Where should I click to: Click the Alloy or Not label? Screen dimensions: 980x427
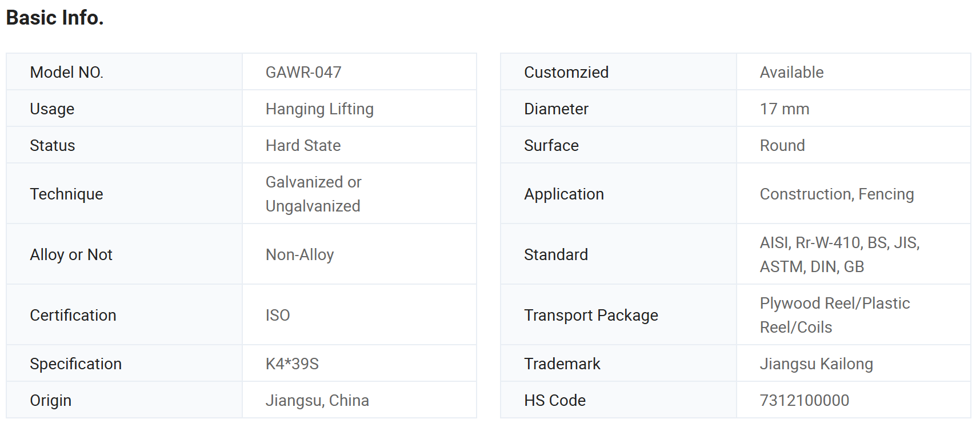[71, 254]
